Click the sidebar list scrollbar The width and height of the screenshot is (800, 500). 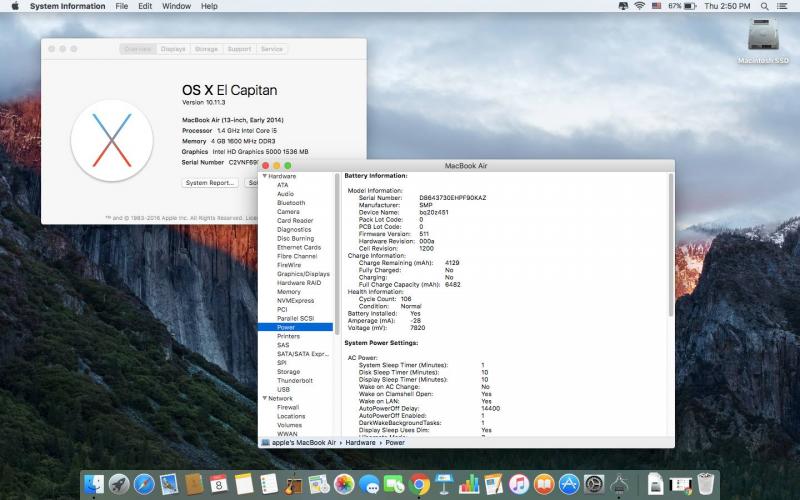(x=337, y=254)
